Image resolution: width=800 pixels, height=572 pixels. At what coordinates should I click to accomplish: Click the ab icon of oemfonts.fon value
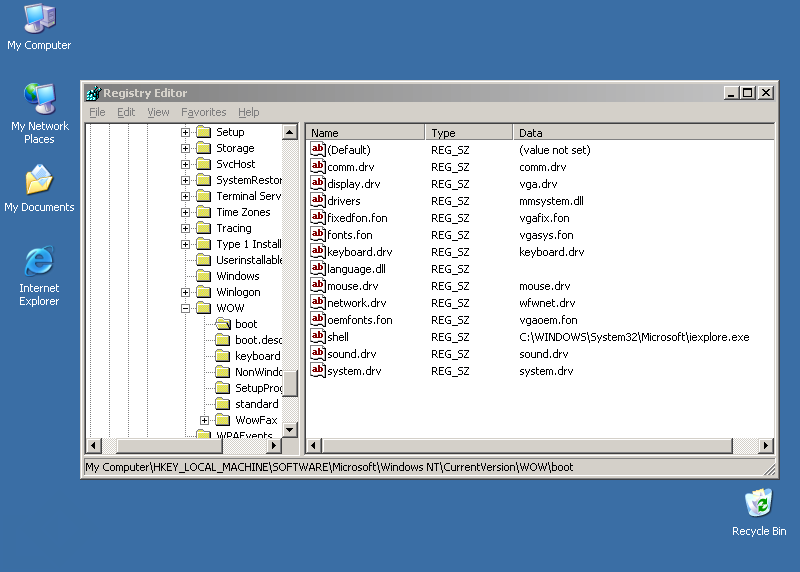[318, 319]
